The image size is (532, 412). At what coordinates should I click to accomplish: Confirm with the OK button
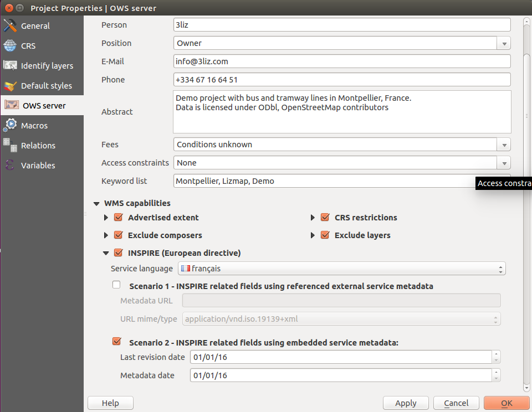507,403
